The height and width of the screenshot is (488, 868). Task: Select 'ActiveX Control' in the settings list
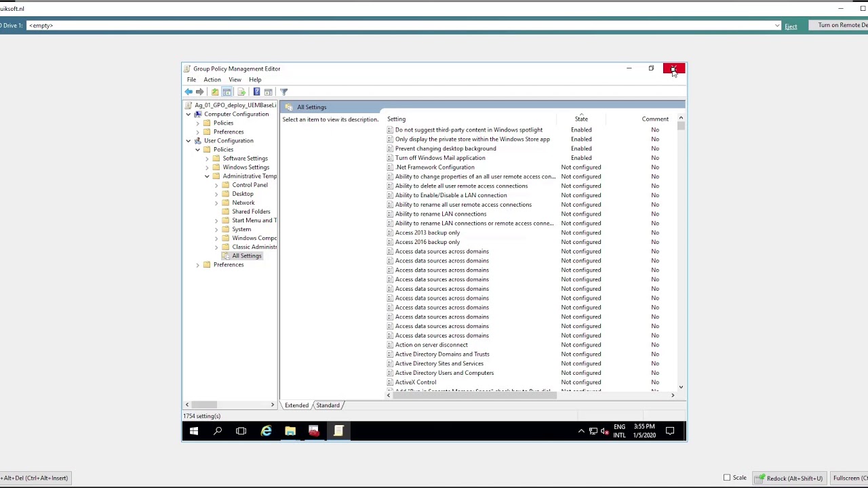tap(416, 382)
